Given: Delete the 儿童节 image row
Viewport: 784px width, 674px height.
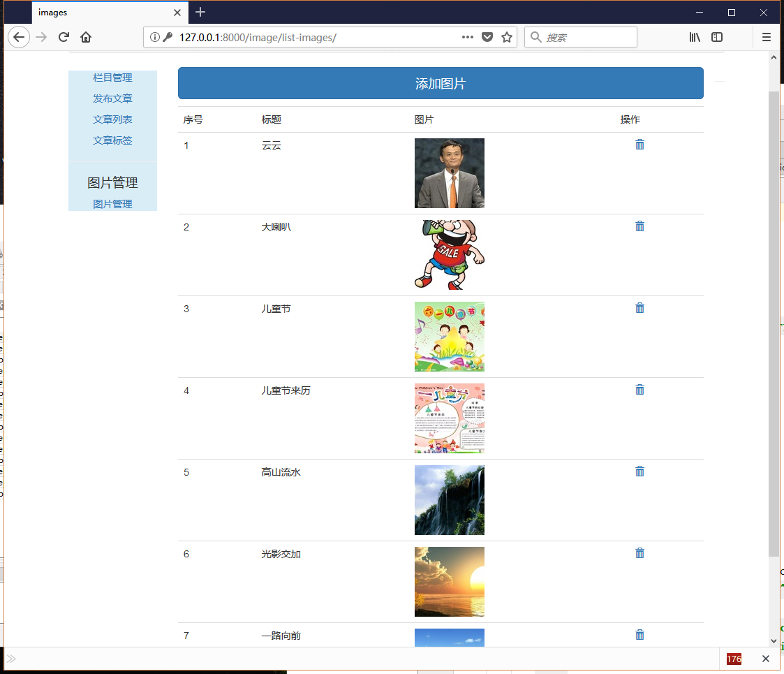Looking at the screenshot, I should point(639,308).
